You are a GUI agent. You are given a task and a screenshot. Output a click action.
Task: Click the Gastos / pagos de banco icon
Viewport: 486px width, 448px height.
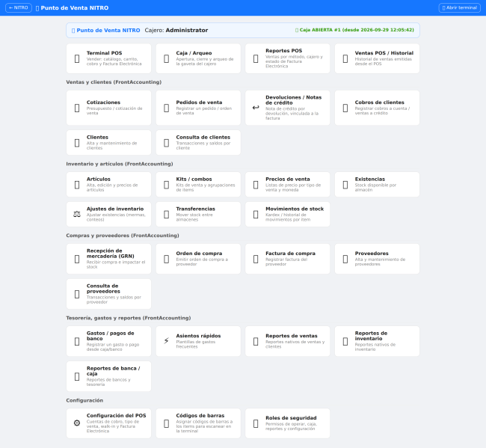(77, 341)
